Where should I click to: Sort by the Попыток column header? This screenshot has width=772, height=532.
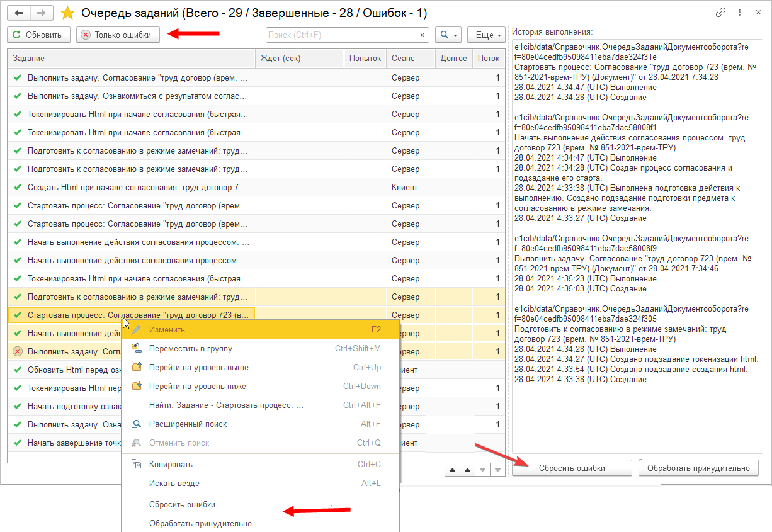[x=365, y=59]
